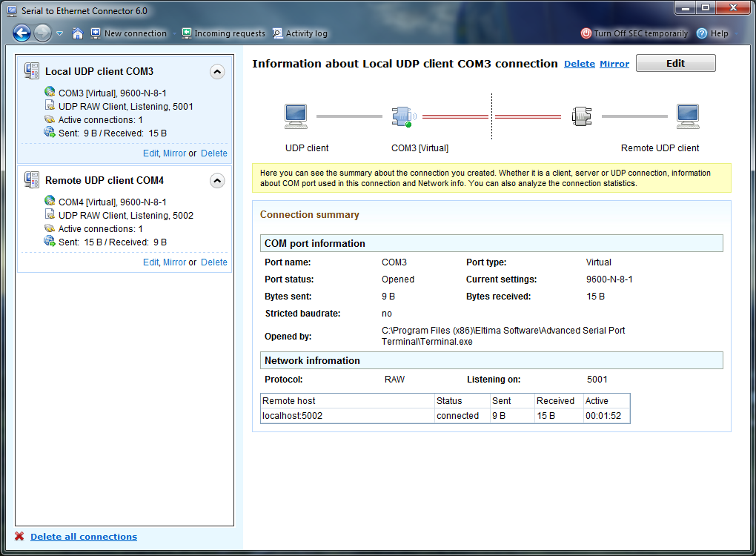Click the COM3 [Virtual] port icon in sidebar

(x=50, y=92)
